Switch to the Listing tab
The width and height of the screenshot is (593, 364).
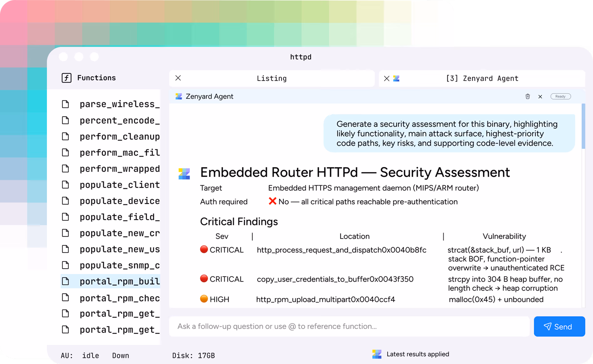point(271,78)
